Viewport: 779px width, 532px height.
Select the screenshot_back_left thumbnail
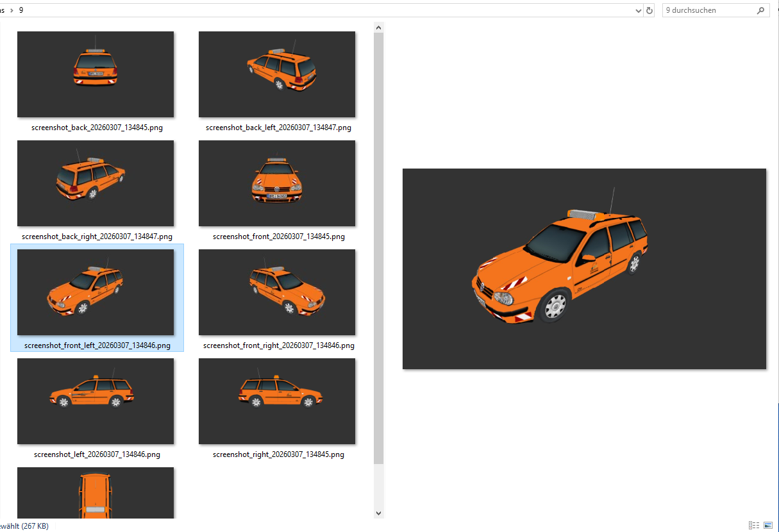click(277, 74)
